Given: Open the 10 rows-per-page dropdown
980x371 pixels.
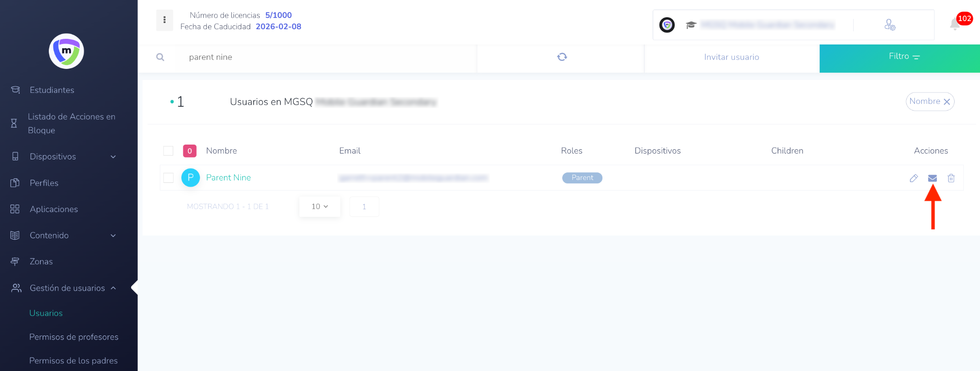Looking at the screenshot, I should pyautogui.click(x=320, y=206).
